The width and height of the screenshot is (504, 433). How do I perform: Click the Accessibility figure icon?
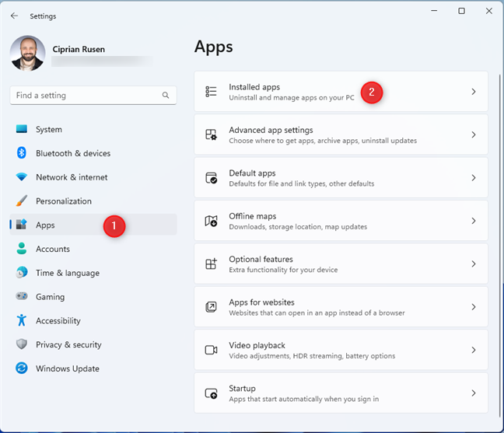22,320
